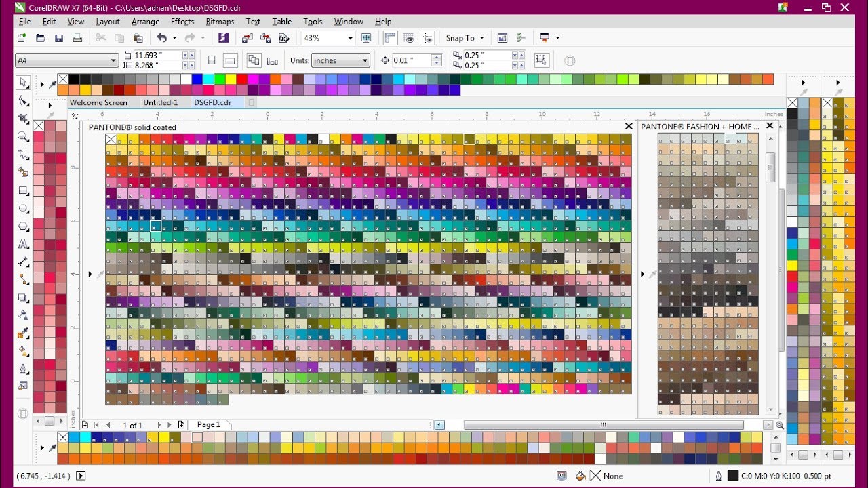Toggle Show Guidelines button

click(x=427, y=38)
